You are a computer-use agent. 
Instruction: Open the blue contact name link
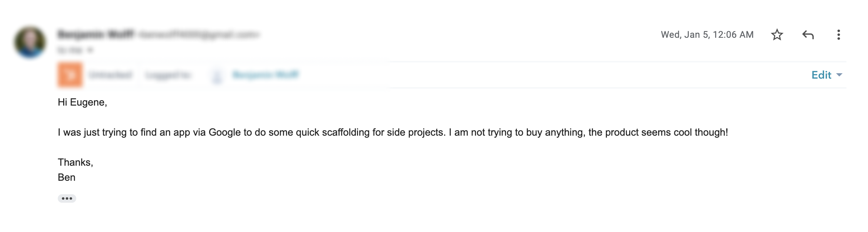(x=266, y=74)
